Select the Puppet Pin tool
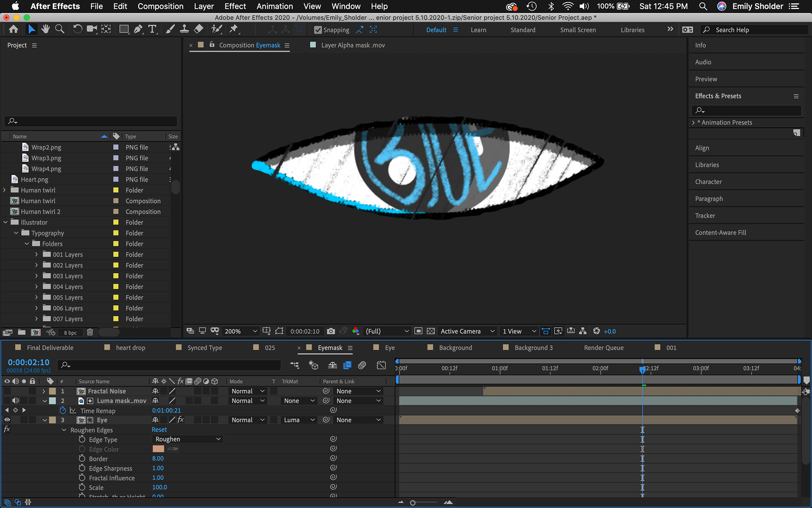Image resolution: width=812 pixels, height=508 pixels. (234, 29)
